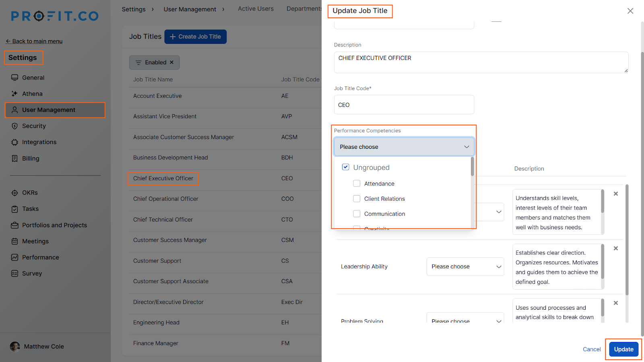This screenshot has width=644, height=362.
Task: Click into the Job Title Code field
Action: pyautogui.click(x=404, y=105)
